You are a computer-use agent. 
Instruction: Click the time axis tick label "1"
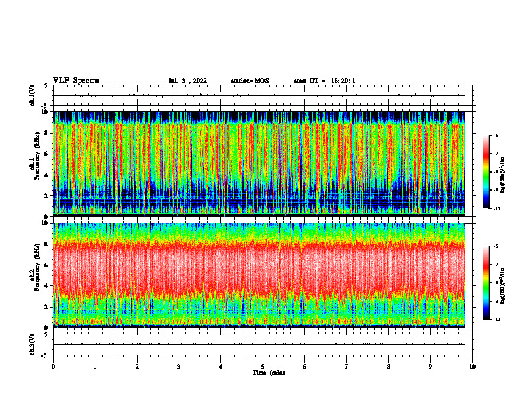[x=95, y=367]
